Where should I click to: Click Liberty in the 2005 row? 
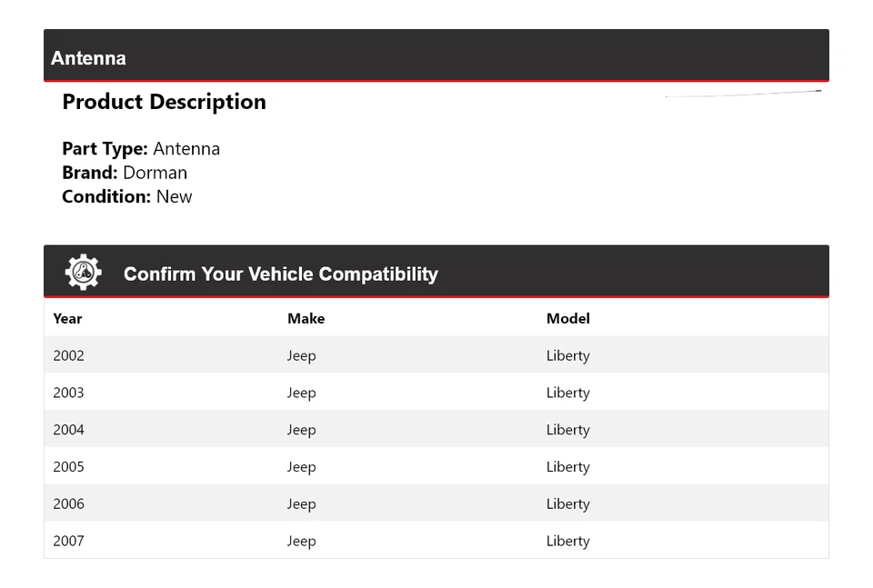click(567, 467)
